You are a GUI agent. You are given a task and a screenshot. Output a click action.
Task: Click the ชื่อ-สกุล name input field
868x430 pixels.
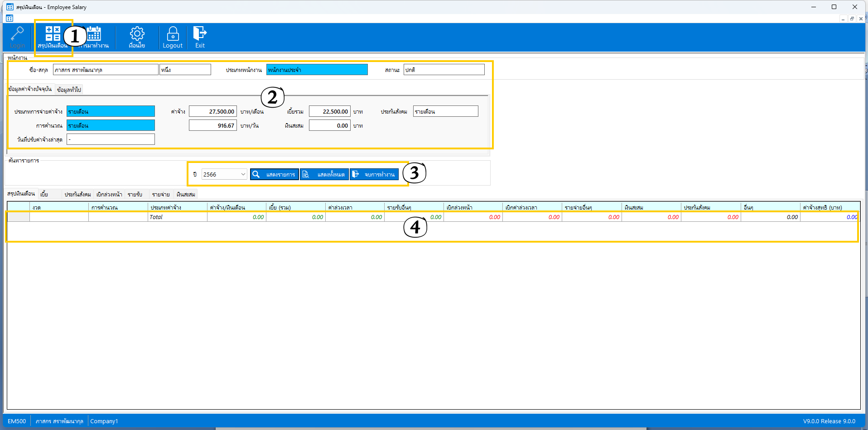pyautogui.click(x=106, y=70)
